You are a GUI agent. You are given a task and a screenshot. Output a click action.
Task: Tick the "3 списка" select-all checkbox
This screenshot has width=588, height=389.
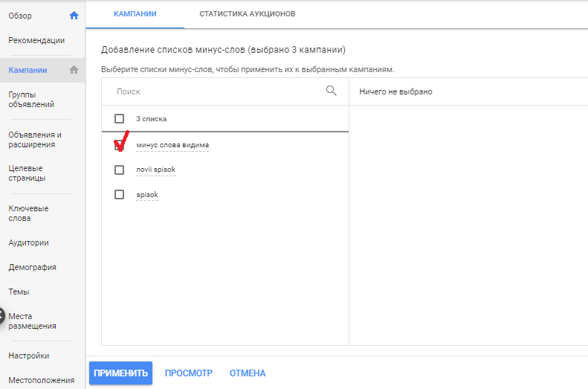119,118
